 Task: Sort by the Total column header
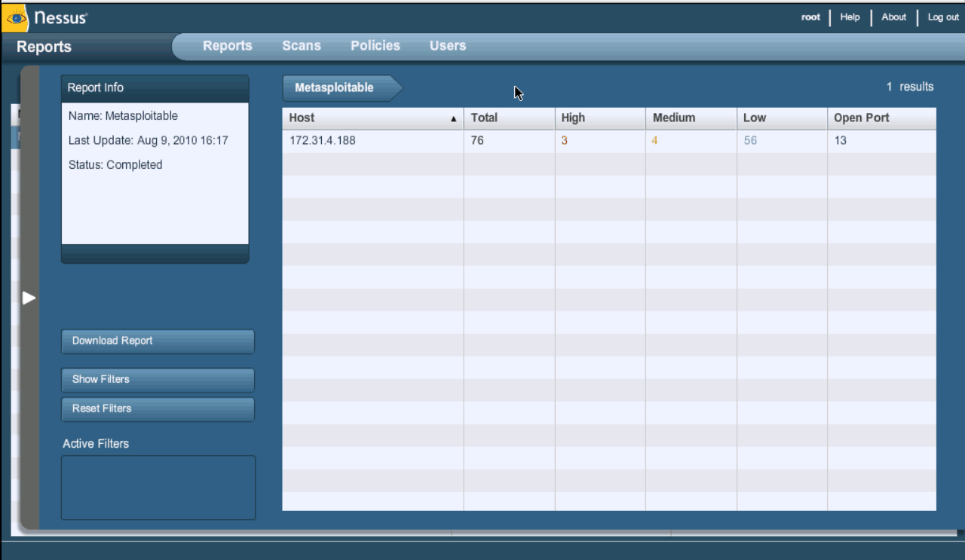509,118
